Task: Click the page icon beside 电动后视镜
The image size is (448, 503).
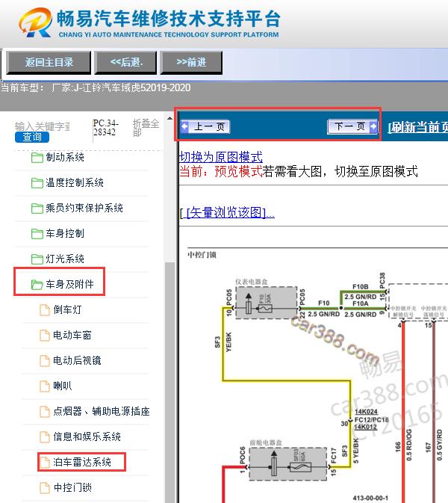Action: pyautogui.click(x=45, y=360)
